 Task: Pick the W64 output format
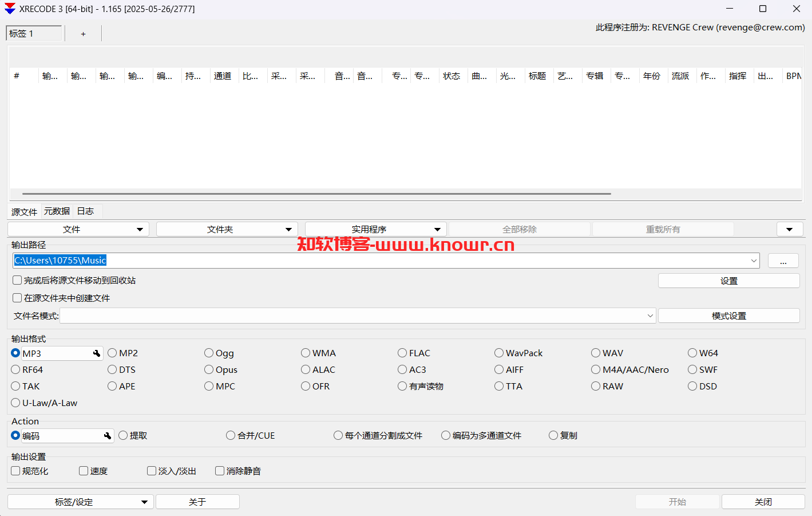pos(703,353)
